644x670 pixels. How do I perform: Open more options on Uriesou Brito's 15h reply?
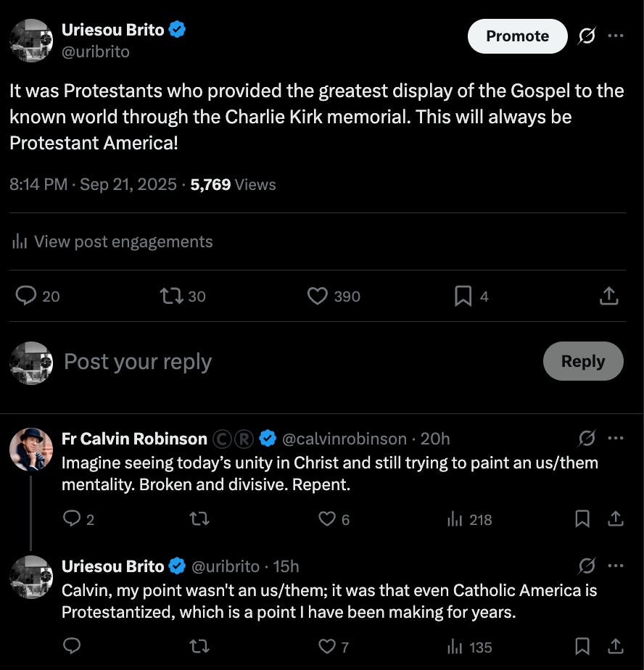coord(616,566)
